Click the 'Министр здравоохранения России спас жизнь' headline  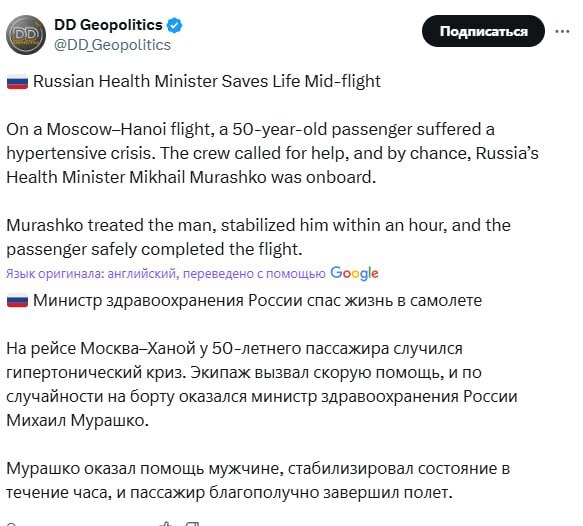point(257,300)
